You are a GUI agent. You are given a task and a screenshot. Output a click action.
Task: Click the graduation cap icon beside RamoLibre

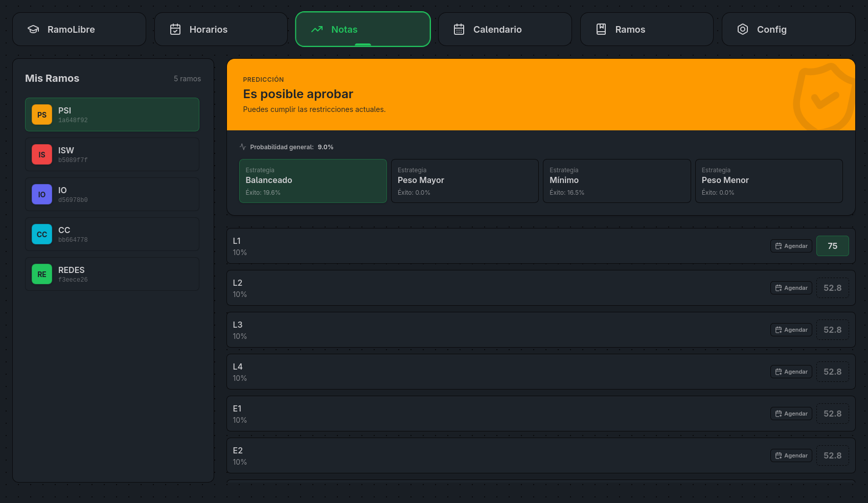(33, 29)
